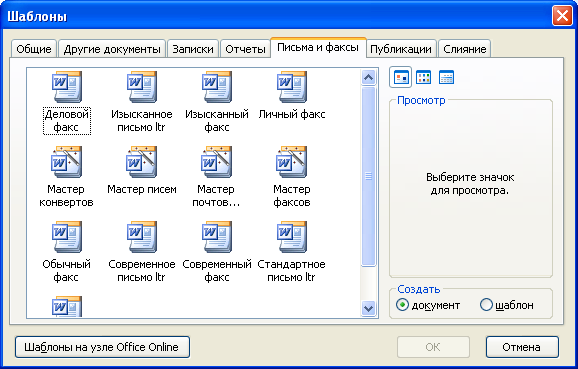The image size is (578, 369).
Task: Click the Отмена button
Action: (x=522, y=347)
